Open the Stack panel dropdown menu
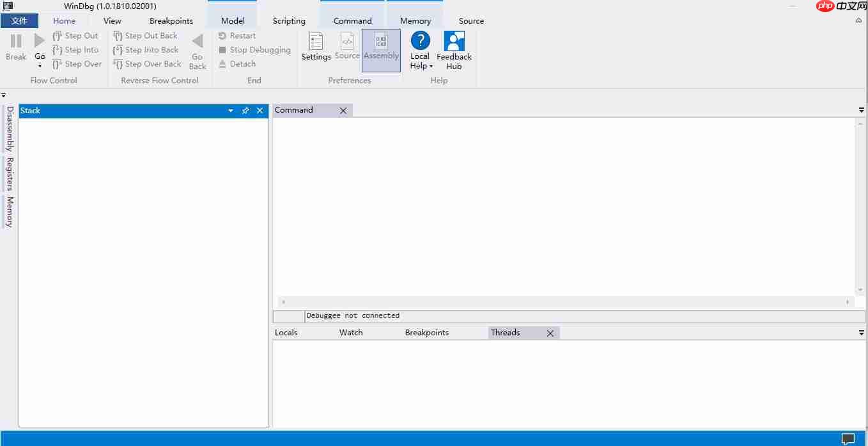The width and height of the screenshot is (868, 446). click(x=230, y=110)
